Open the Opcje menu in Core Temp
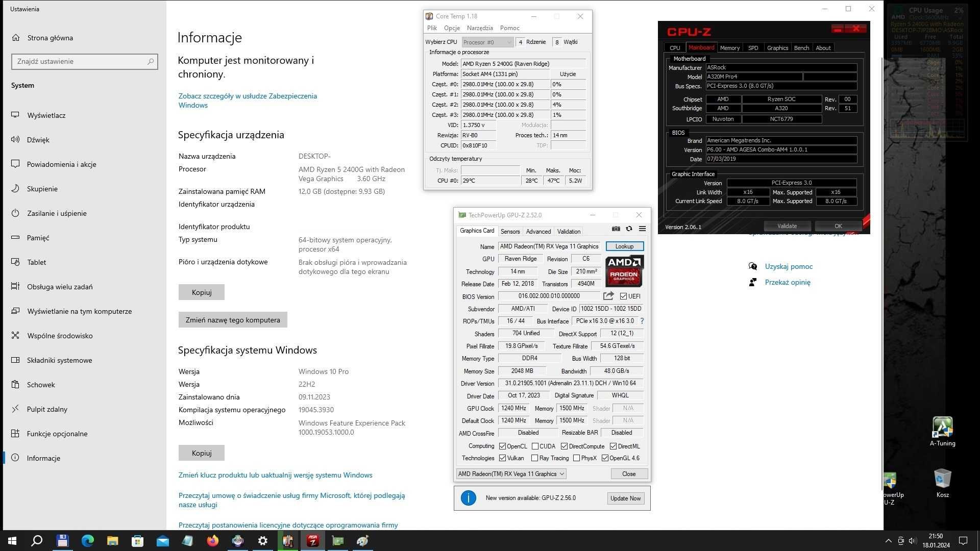The height and width of the screenshot is (551, 980). [452, 28]
